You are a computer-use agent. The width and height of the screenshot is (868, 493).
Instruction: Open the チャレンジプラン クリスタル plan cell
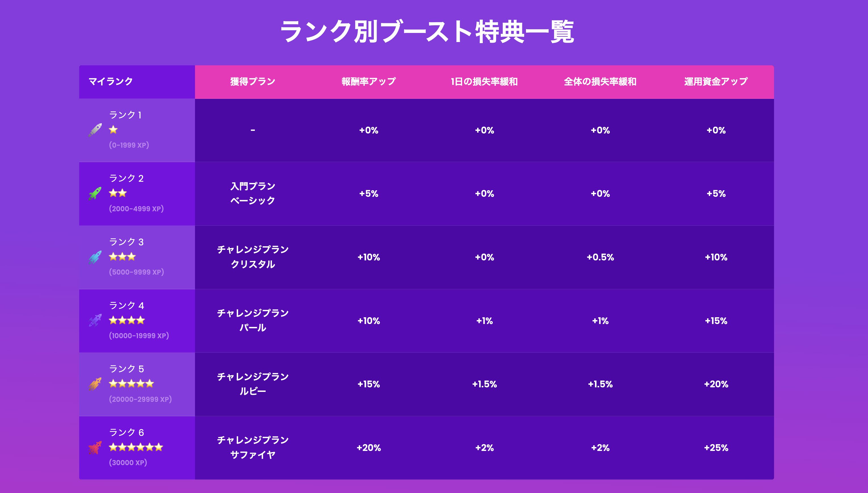pos(253,257)
